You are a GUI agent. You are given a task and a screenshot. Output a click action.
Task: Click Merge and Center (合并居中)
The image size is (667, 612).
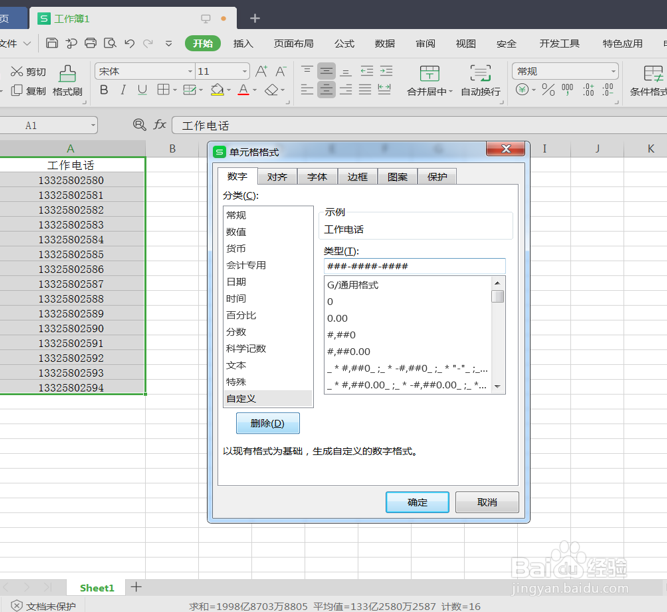[x=429, y=80]
